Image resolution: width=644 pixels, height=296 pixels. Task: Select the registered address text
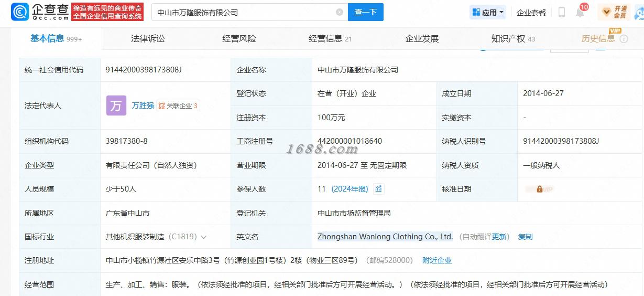(x=232, y=260)
